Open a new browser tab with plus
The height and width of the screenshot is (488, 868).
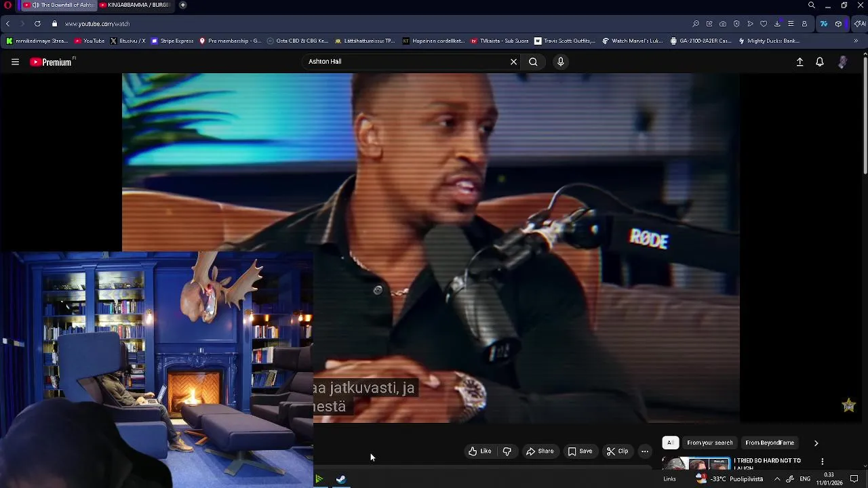182,5
